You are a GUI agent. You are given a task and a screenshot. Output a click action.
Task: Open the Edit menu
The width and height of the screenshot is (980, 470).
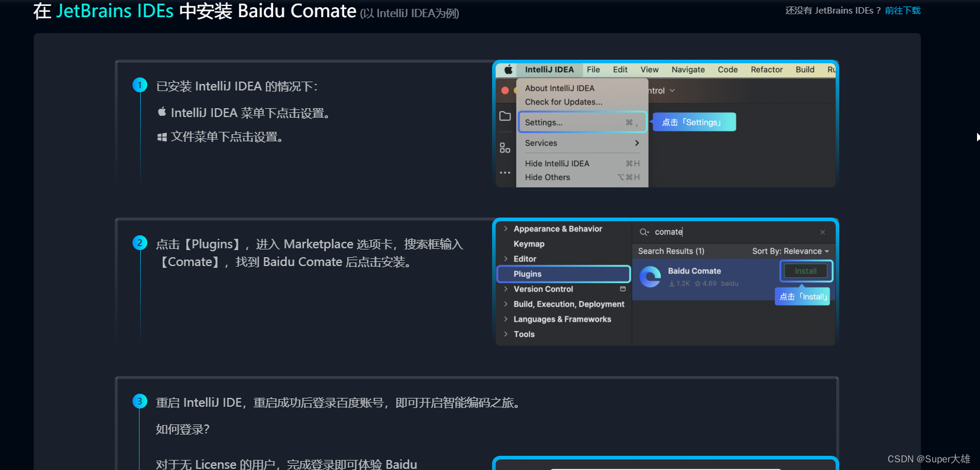point(620,69)
